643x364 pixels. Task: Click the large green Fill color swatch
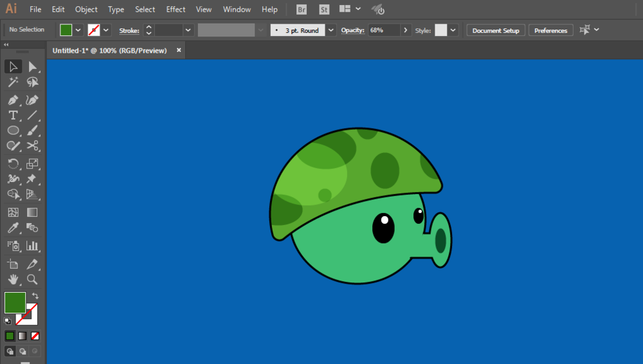tap(15, 302)
